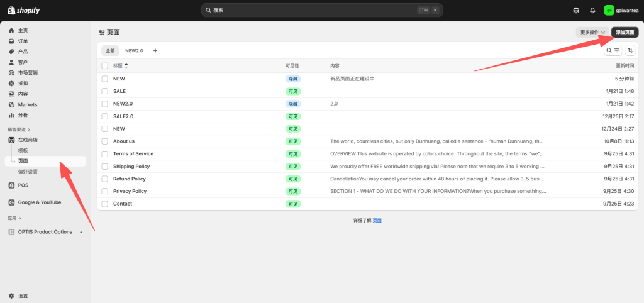The width and height of the screenshot is (644, 303).
Task: Open 偏好设置 under online store
Action: 28,172
